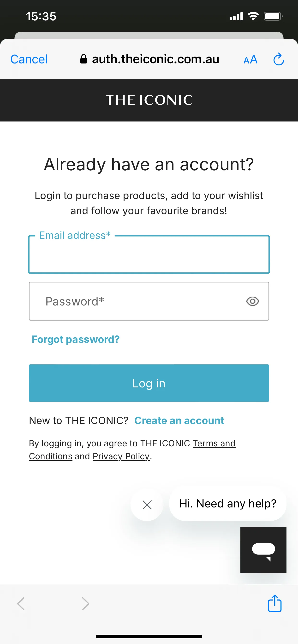Open the Forgot password? link
This screenshot has height=644, width=298.
[x=76, y=339]
